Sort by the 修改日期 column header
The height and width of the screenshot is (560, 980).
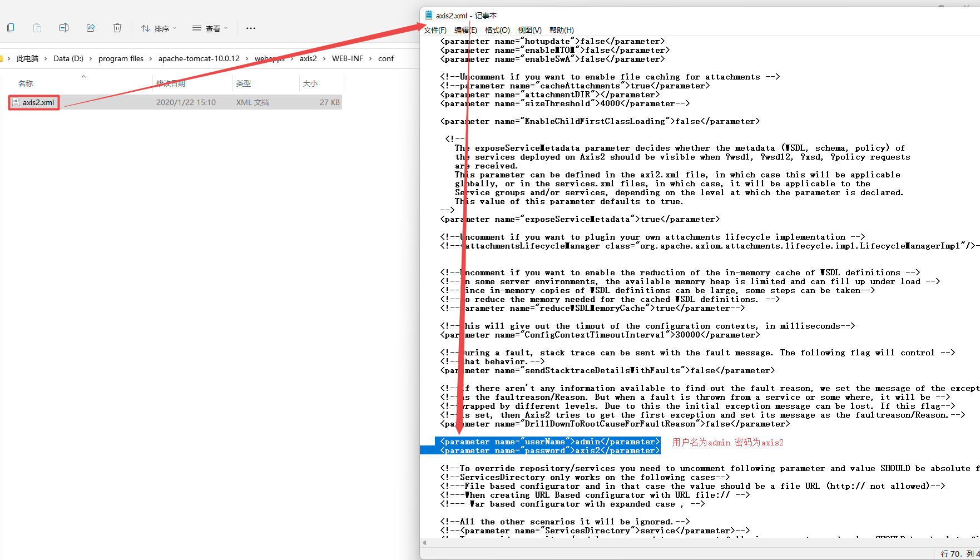click(x=171, y=83)
